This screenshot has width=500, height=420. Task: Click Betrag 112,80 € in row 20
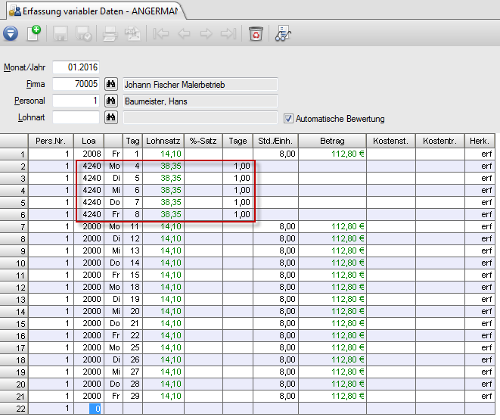[x=332, y=384]
